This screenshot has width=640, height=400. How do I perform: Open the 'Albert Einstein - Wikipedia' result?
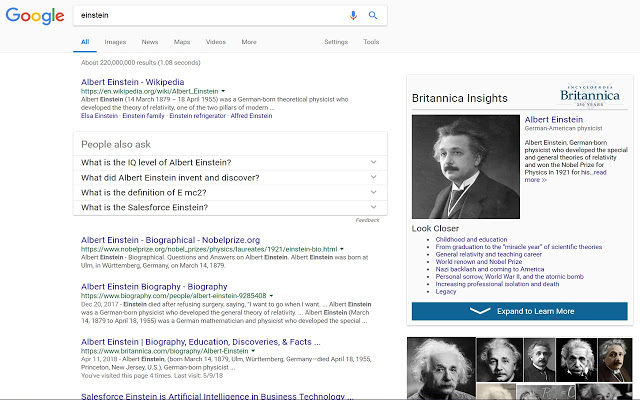pos(133,80)
